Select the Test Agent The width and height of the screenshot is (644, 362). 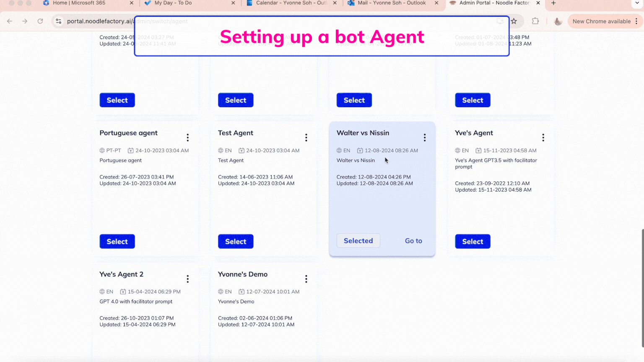click(236, 241)
